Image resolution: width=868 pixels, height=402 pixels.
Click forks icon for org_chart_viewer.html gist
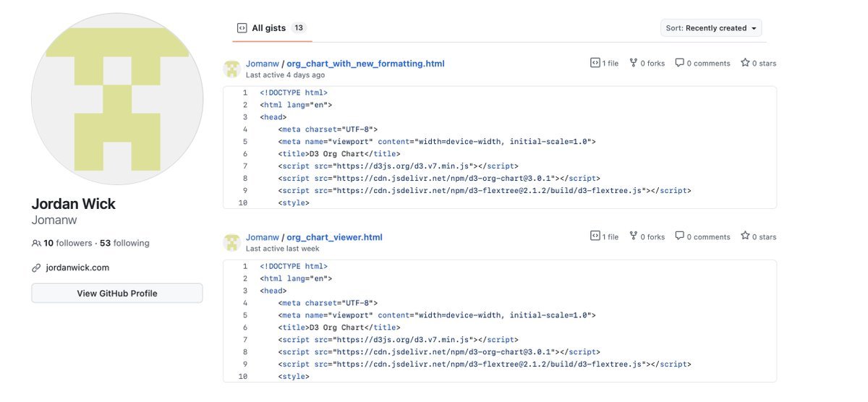[634, 236]
